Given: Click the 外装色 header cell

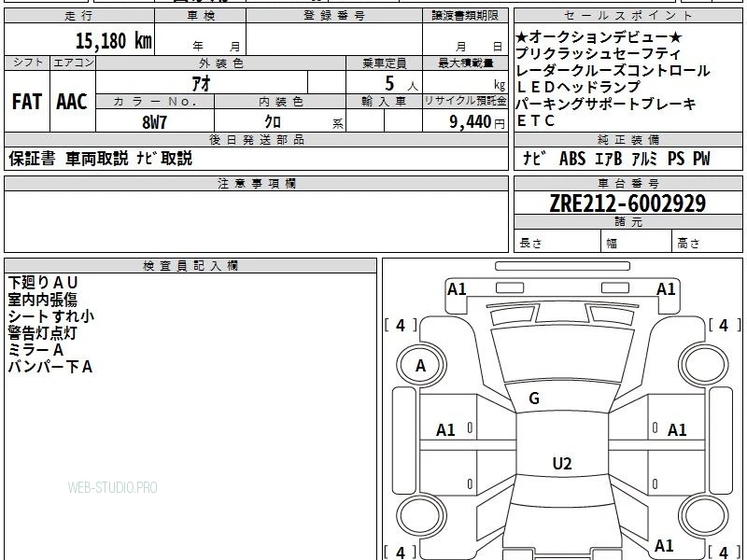Looking at the screenshot, I should [221, 63].
